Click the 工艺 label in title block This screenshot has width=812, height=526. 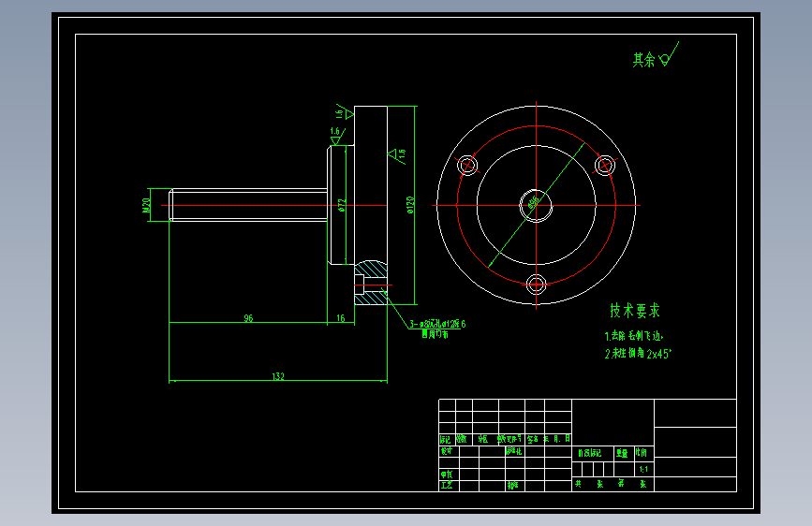click(x=447, y=486)
